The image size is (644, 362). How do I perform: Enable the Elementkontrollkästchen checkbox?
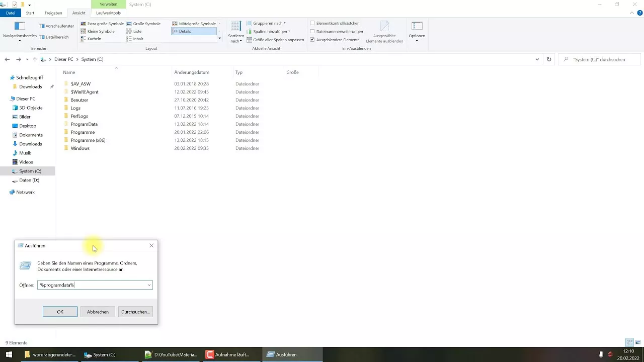(x=312, y=23)
